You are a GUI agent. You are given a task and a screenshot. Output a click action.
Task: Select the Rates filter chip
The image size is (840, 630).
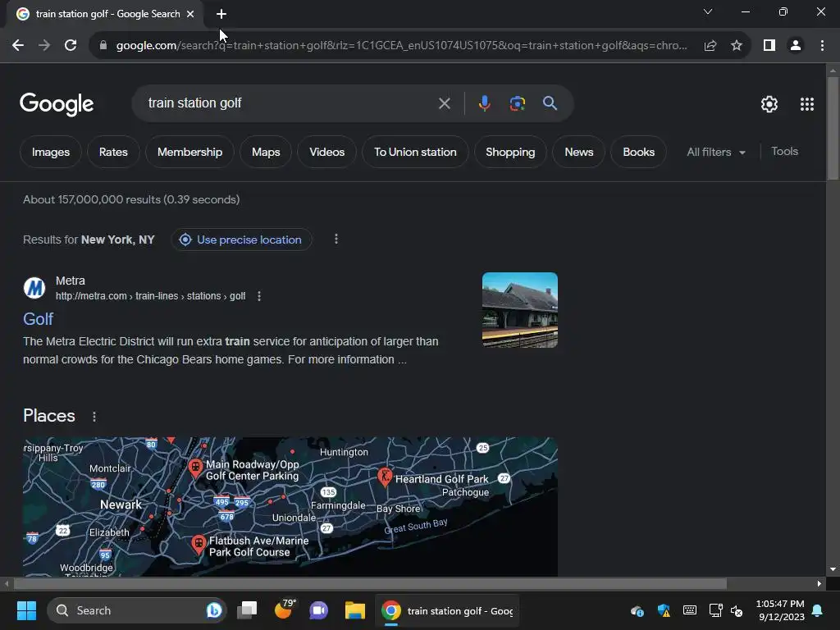pyautogui.click(x=113, y=152)
